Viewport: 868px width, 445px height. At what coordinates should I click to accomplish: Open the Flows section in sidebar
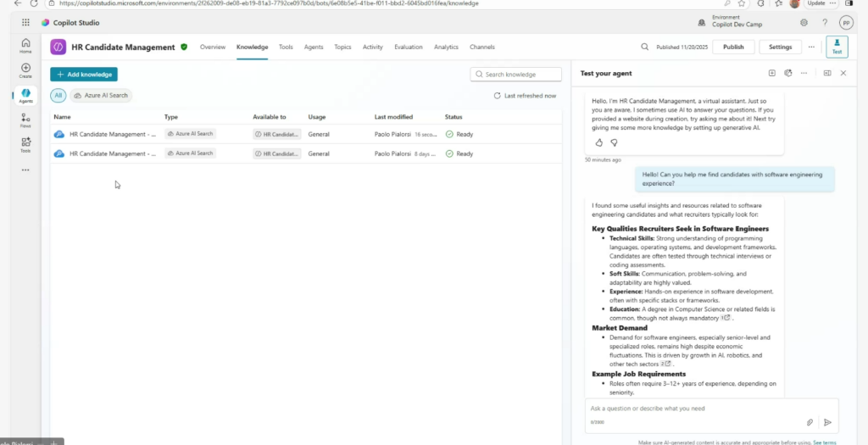(25, 120)
